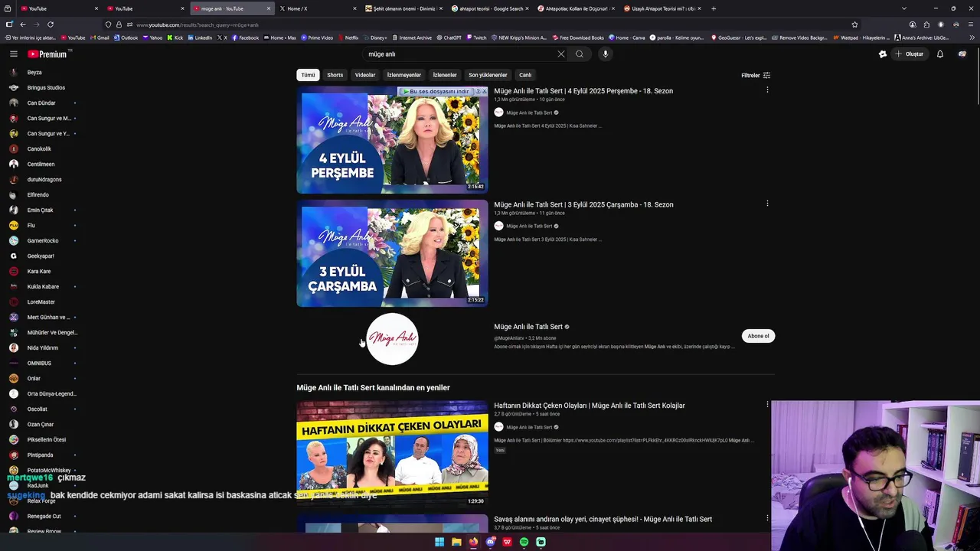Select the İzlenenler filter chip
The height and width of the screenshot is (551, 980).
[445, 75]
